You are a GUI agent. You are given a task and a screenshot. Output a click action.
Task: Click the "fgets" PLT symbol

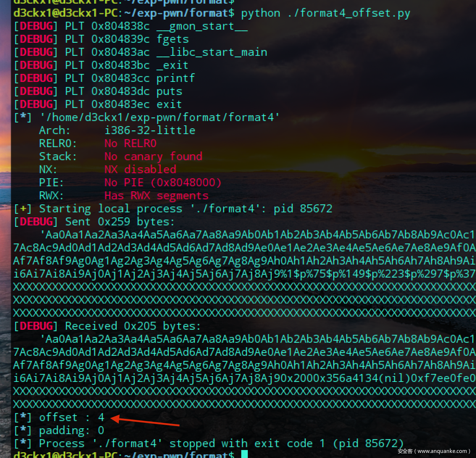click(x=172, y=39)
